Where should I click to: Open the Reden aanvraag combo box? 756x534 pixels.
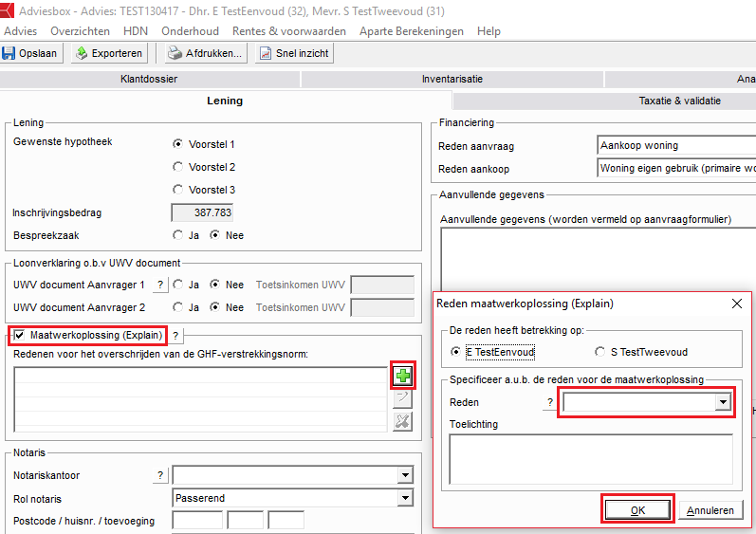676,145
